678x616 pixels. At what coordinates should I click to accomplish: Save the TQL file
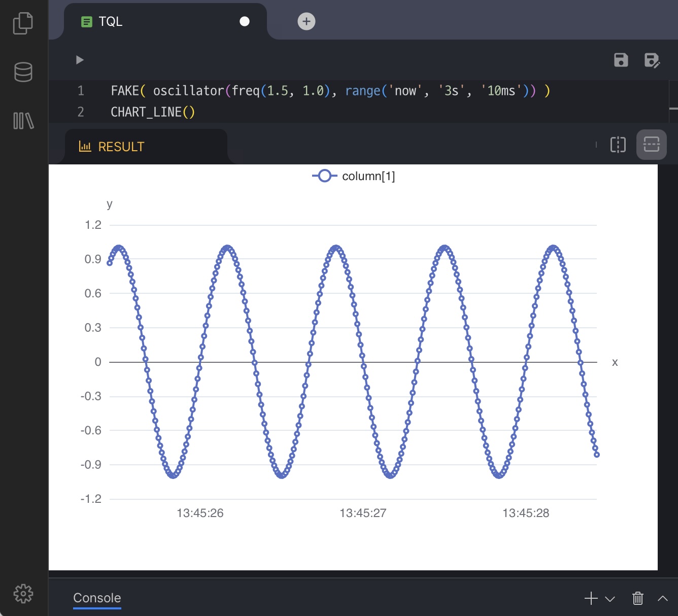[621, 60]
